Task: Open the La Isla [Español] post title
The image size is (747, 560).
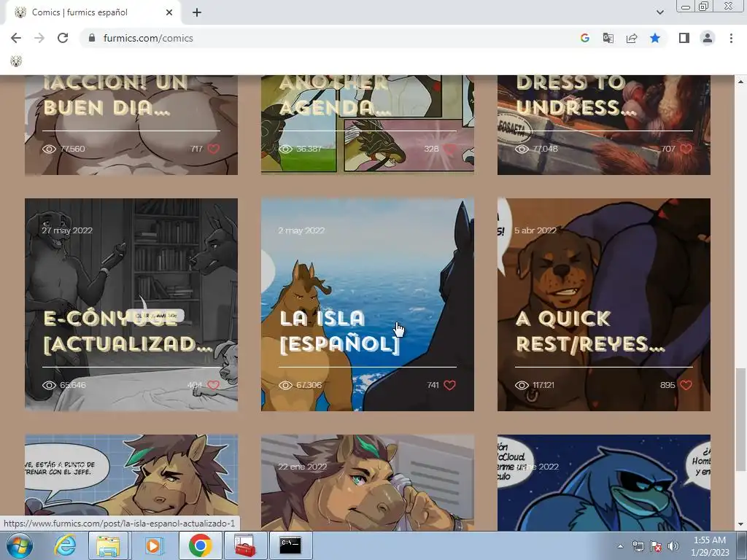Action: coord(339,332)
